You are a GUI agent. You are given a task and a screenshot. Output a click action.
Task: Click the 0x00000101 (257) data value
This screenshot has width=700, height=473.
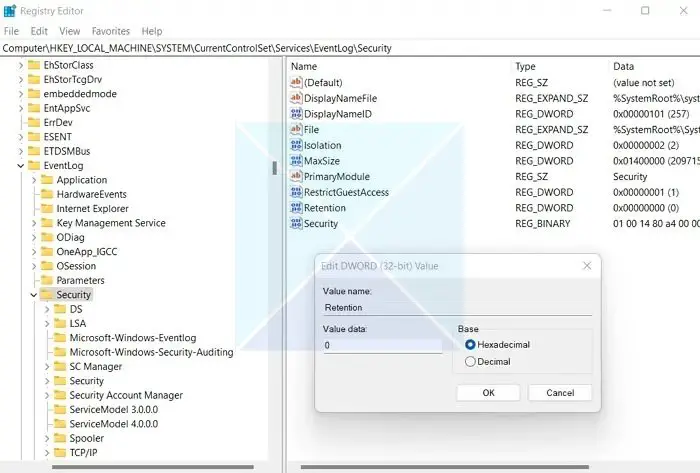click(x=651, y=114)
